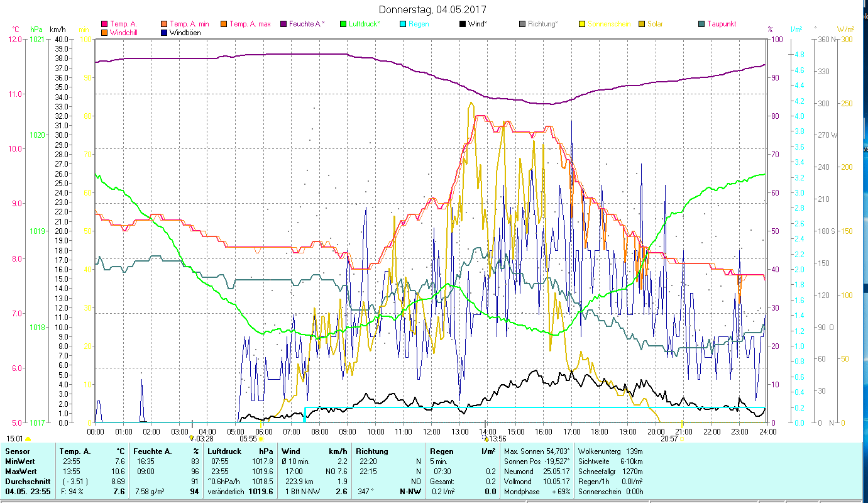Screen dimensions: 868x503
Task: Select the green Luftdruck* legend marker
Action: [x=343, y=25]
